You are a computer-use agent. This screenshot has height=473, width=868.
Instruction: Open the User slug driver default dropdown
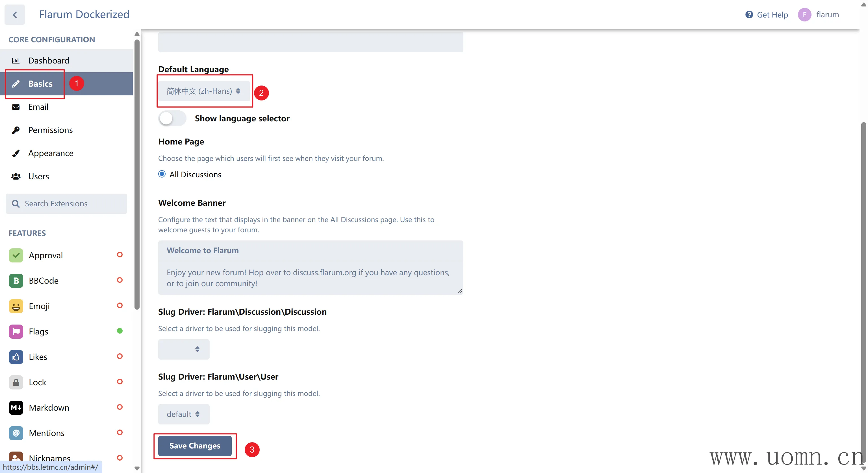(184, 414)
